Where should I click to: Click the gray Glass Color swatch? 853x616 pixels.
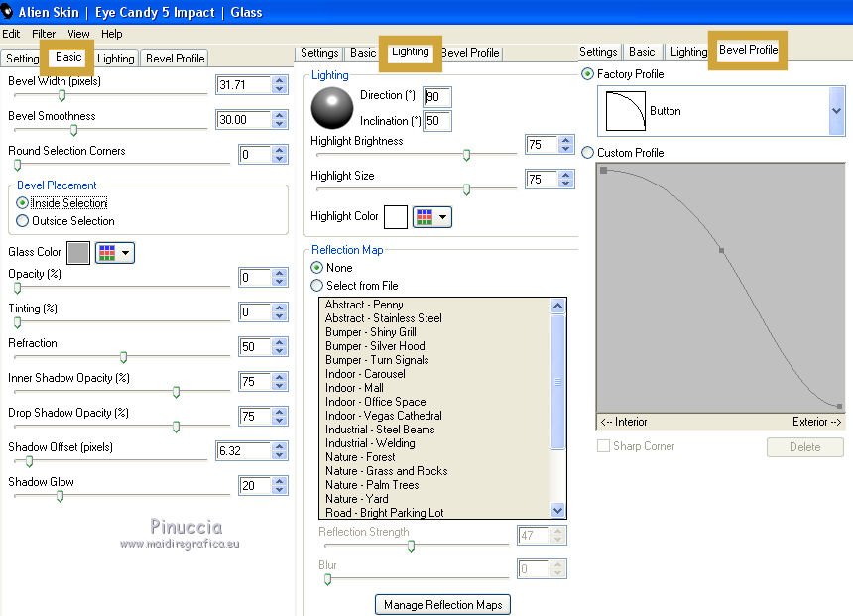tap(78, 253)
